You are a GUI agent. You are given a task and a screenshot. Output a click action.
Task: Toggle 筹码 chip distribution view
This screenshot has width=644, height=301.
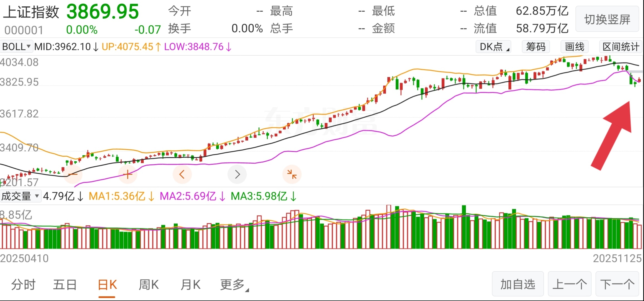click(x=536, y=47)
